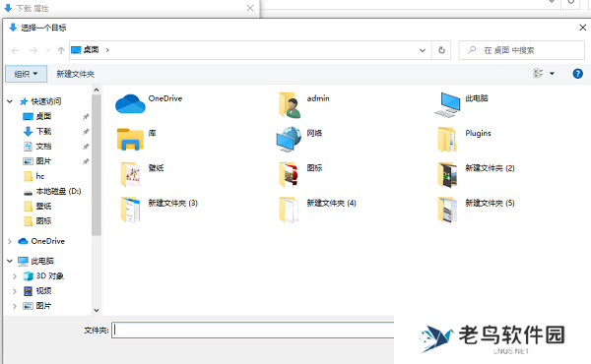The image size is (591, 364).
Task: Open the admin user folder
Action: coord(304,104)
